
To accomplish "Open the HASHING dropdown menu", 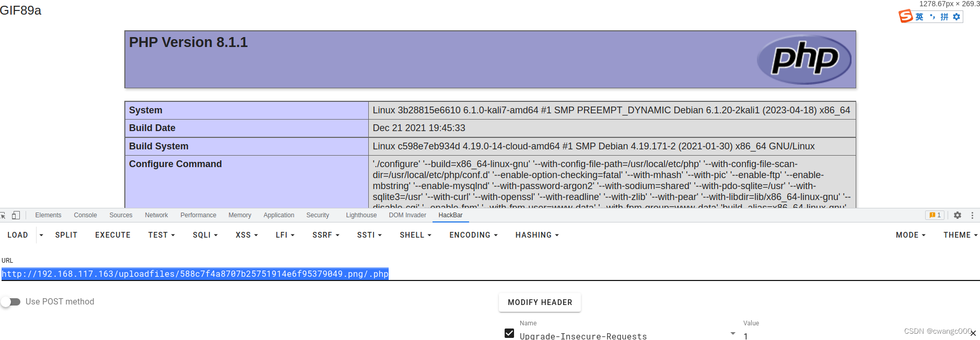I will [537, 235].
